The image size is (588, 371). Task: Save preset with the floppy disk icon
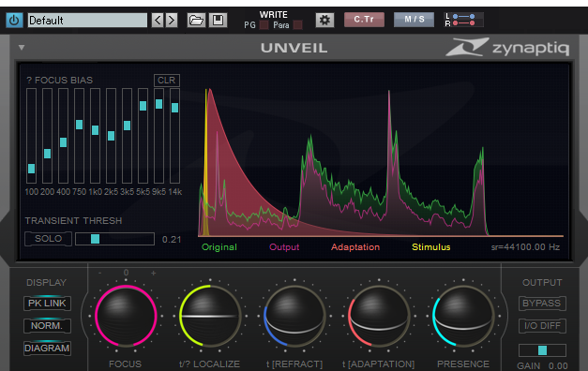(218, 20)
